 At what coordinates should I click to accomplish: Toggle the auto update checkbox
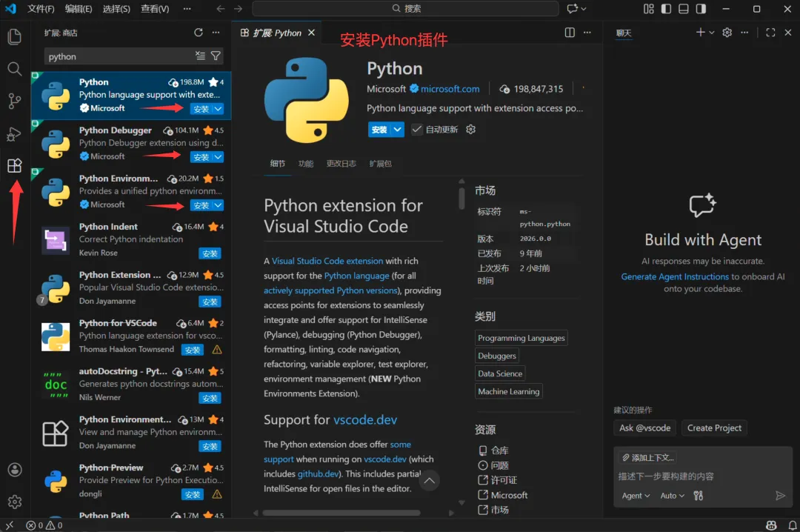tap(417, 129)
